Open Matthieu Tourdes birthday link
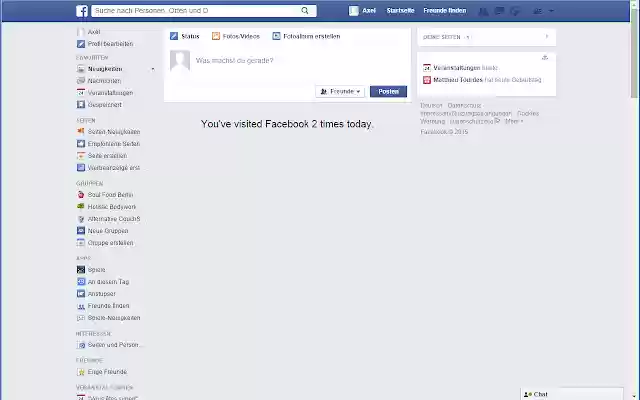 [458, 80]
